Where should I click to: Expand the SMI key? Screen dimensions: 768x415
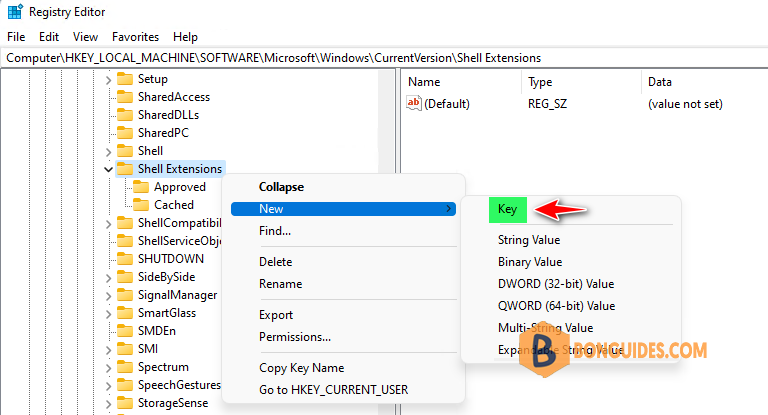[x=108, y=350]
